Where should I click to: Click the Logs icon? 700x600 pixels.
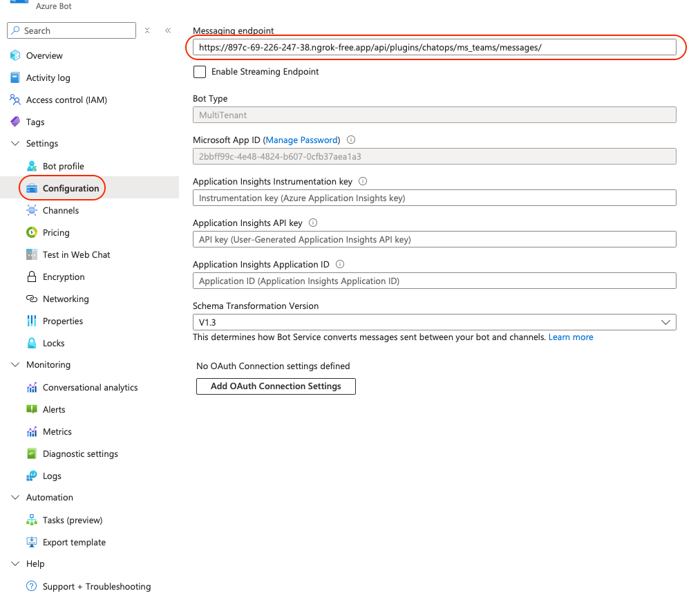click(x=32, y=476)
